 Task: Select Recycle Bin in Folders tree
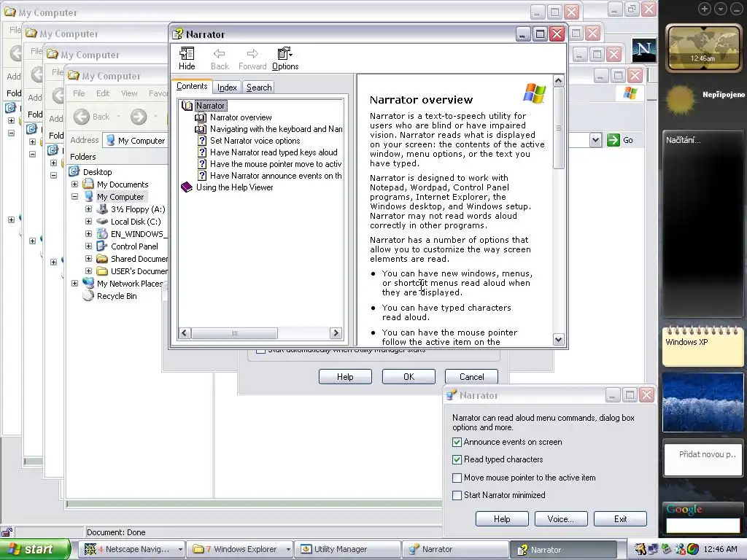click(x=117, y=296)
